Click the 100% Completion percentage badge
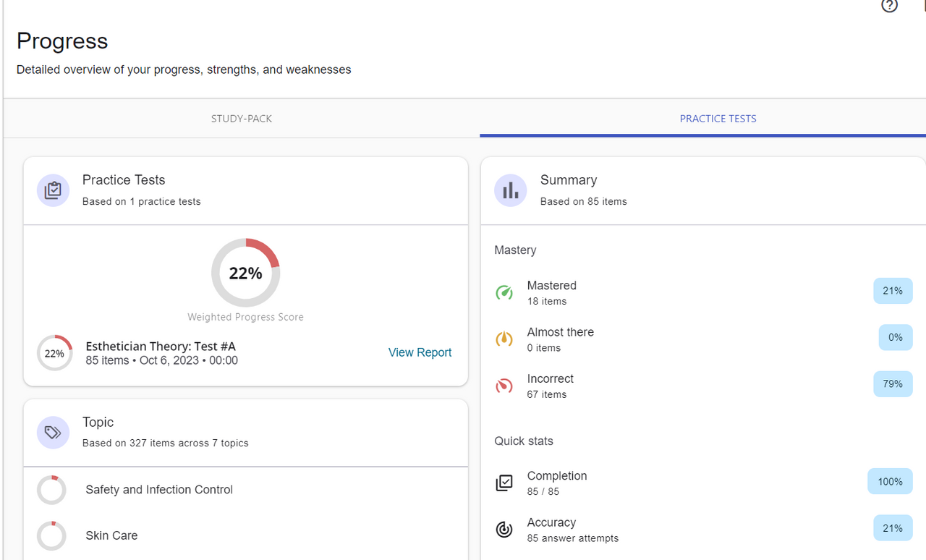The width and height of the screenshot is (926, 560). pos(890,482)
